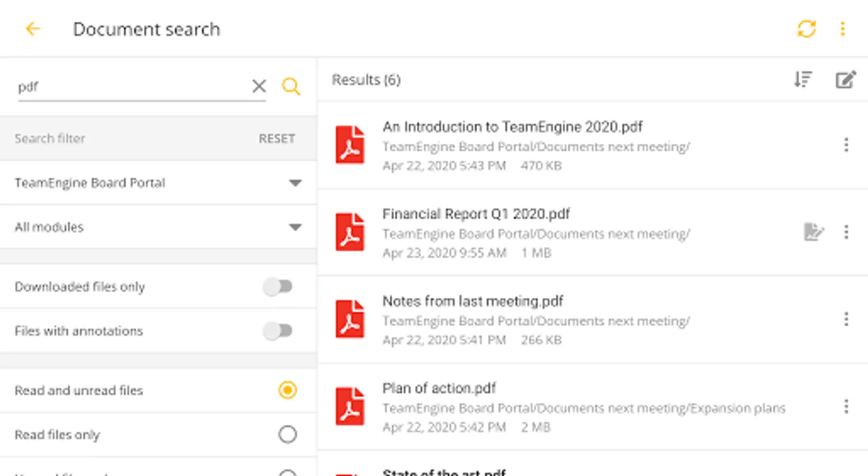Image resolution: width=868 pixels, height=476 pixels.
Task: Refresh documents with the sync icon
Action: click(x=806, y=29)
